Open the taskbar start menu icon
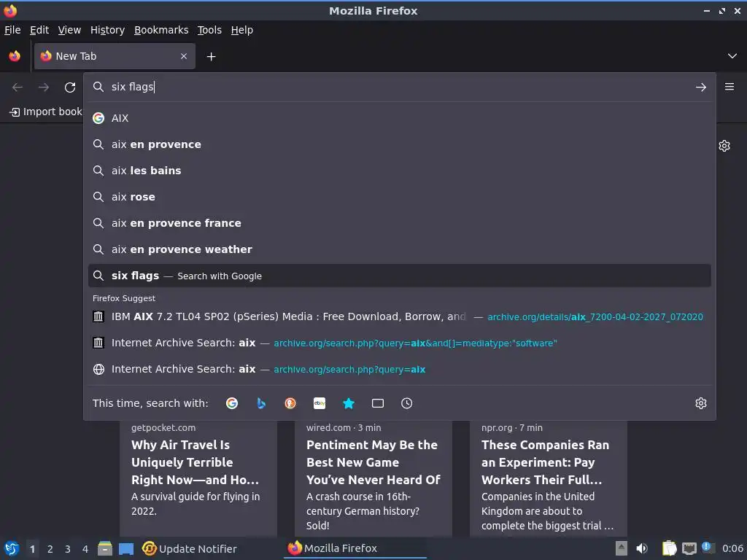 tap(12, 548)
